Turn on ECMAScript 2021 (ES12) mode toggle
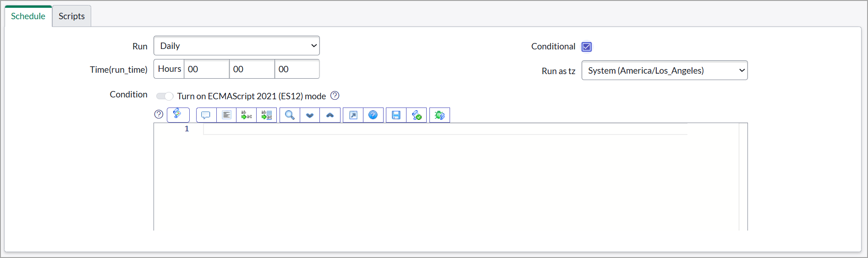This screenshot has height=258, width=868. pos(165,96)
